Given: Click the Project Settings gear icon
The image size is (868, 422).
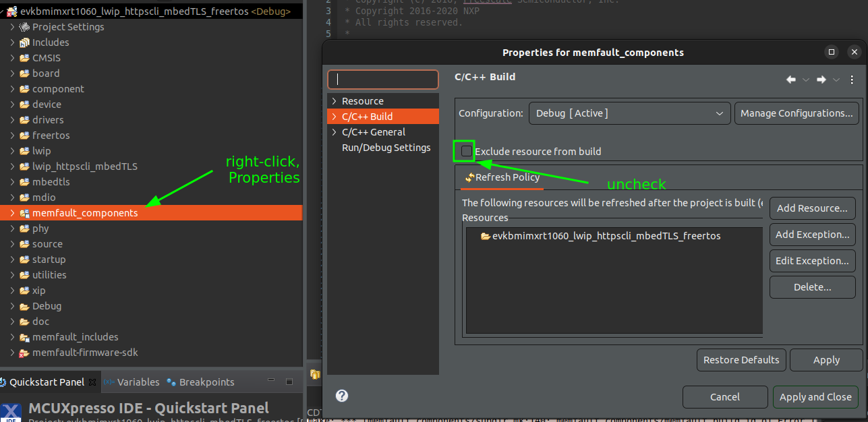Looking at the screenshot, I should click(x=24, y=27).
